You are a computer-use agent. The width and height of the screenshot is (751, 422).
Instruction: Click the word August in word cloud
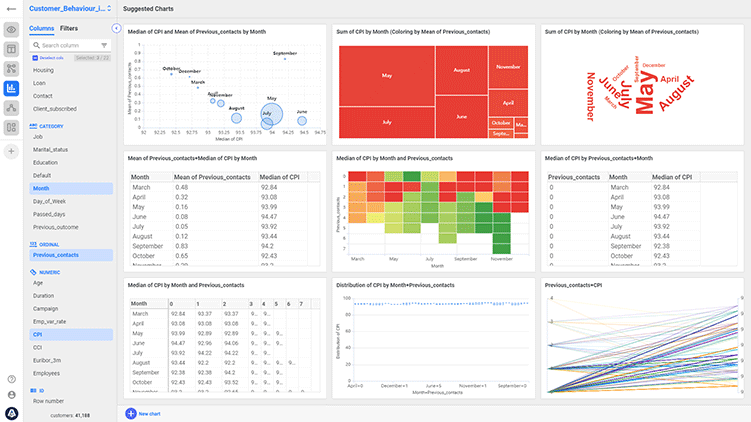(x=676, y=93)
